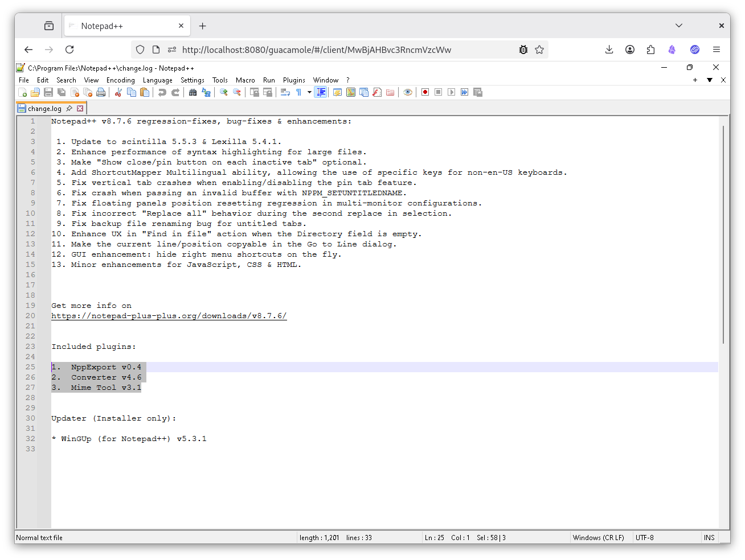Open the Plugins menu
Viewport: 745px width, 560px height.
294,80
